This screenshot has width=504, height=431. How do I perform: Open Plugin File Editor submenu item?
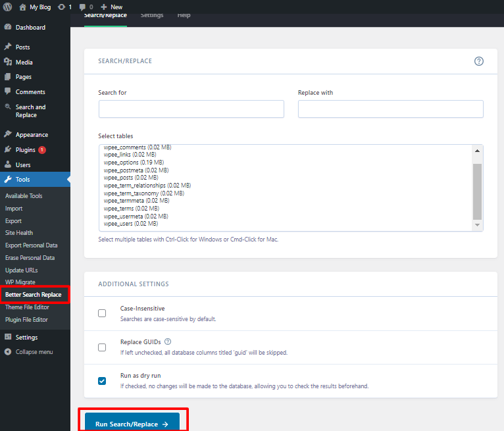[27, 320]
